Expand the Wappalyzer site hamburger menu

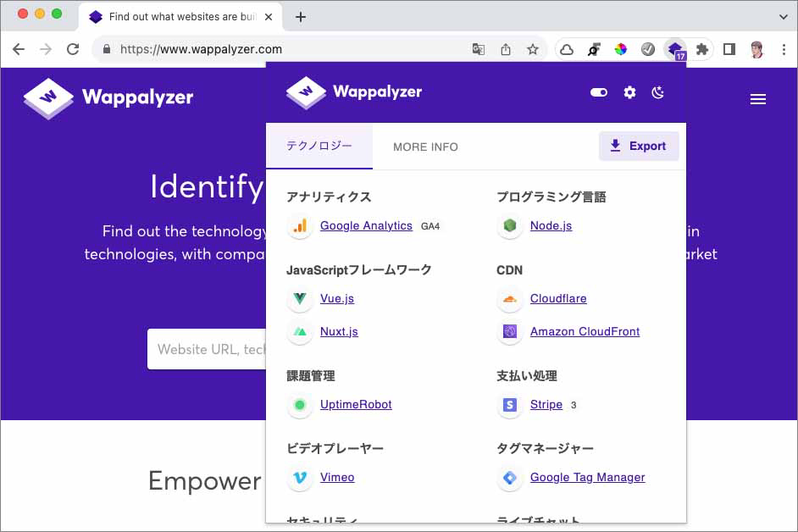point(758,98)
